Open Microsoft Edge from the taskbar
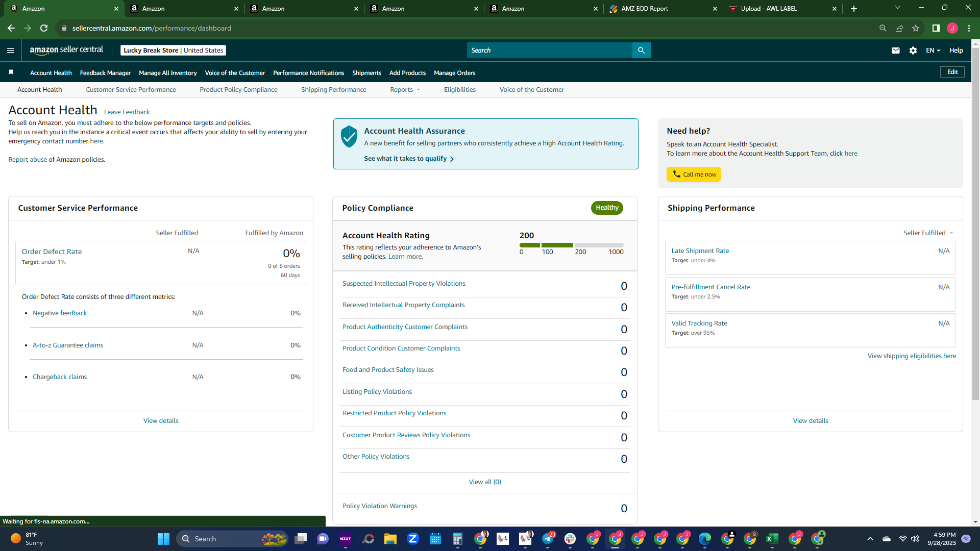Image resolution: width=980 pixels, height=551 pixels. pos(705,539)
